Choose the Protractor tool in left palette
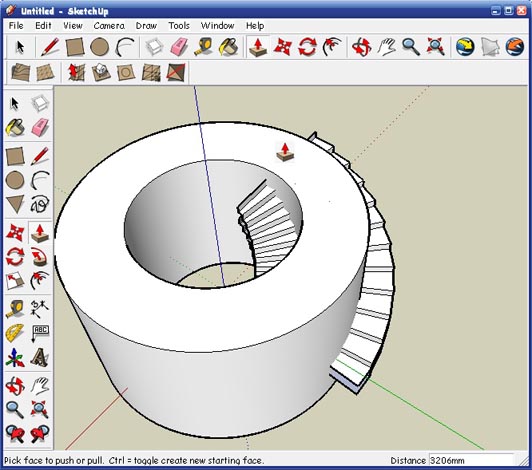Screen dimensions: 532x470 pyautogui.click(x=15, y=333)
